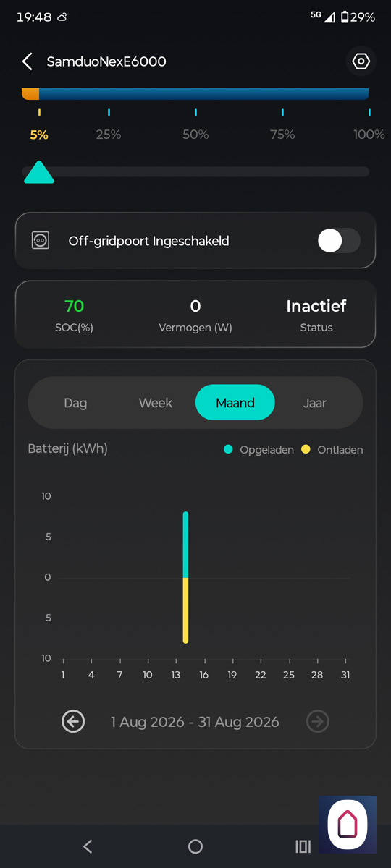This screenshot has width=391, height=868.
Task: Toggle Ontladen legend series
Action: (x=332, y=450)
